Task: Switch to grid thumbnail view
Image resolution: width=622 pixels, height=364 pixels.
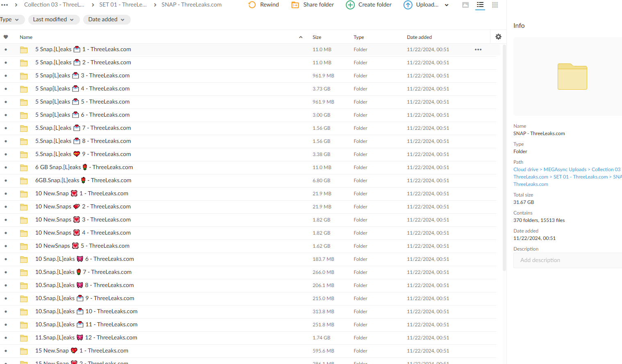Action: click(495, 5)
